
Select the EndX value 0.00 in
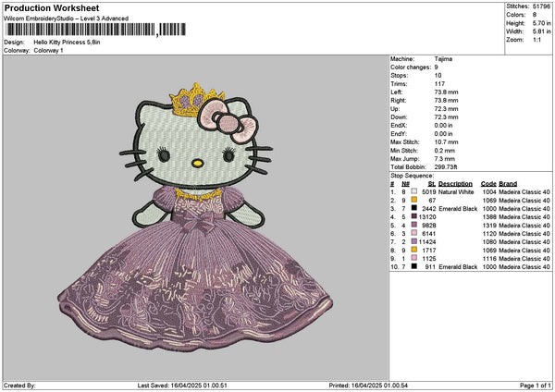[x=443, y=126]
